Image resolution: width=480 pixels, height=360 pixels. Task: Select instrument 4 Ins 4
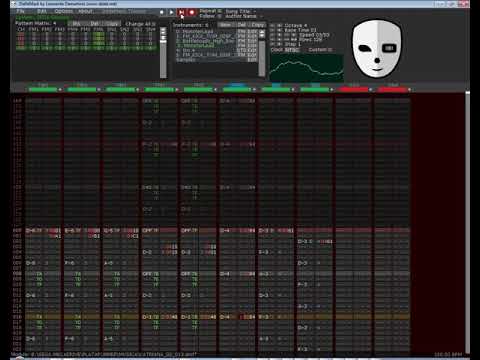[x=206, y=50]
